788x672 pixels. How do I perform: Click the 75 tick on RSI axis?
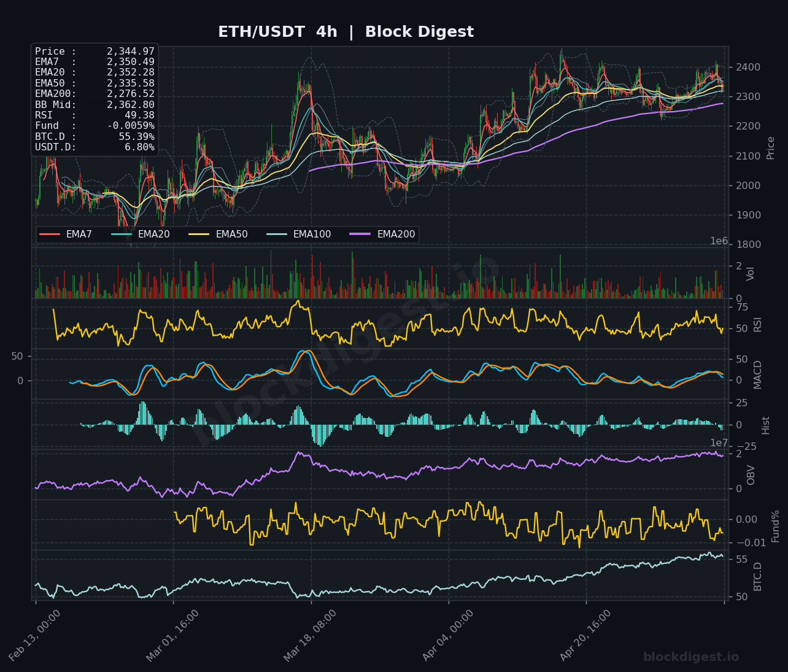pyautogui.click(x=742, y=307)
